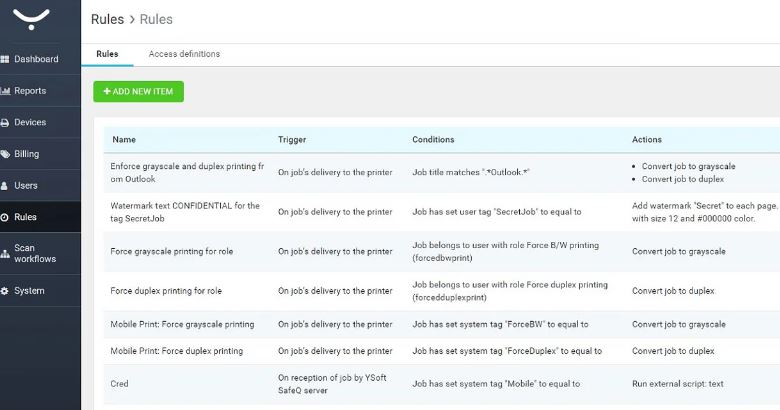
Task: Click the Rules clock icon
Action: click(4, 217)
